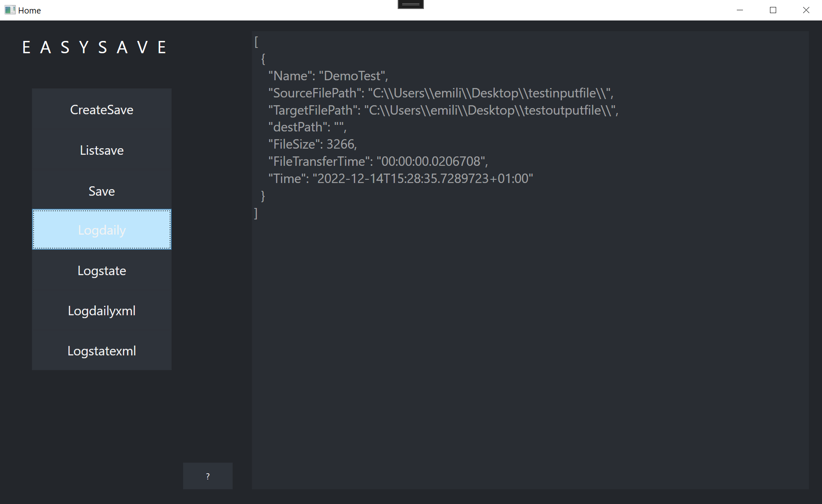Image resolution: width=822 pixels, height=504 pixels.
Task: Click the EASYSAVE logo text
Action: (94, 47)
